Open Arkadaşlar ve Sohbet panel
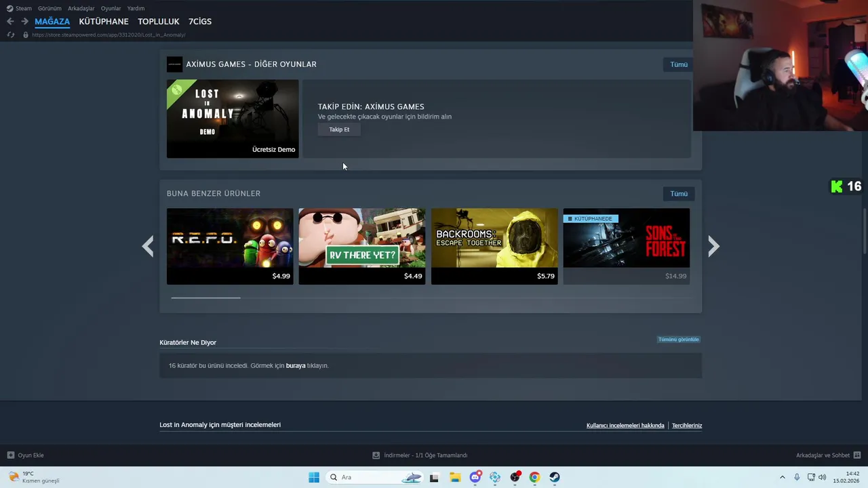Image resolution: width=868 pixels, height=488 pixels. (x=828, y=455)
